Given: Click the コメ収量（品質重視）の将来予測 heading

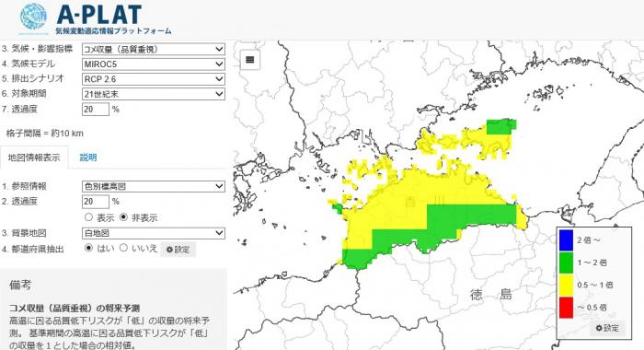Looking at the screenshot, I should point(75,308).
